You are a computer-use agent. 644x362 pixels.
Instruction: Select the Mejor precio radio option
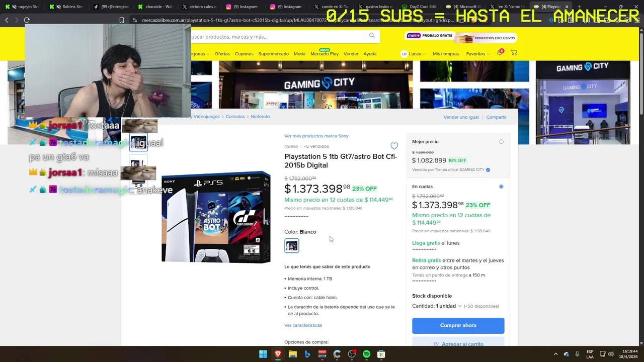501,142
